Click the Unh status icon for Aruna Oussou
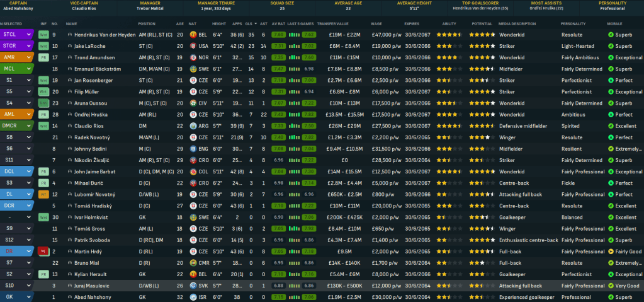 point(43,103)
